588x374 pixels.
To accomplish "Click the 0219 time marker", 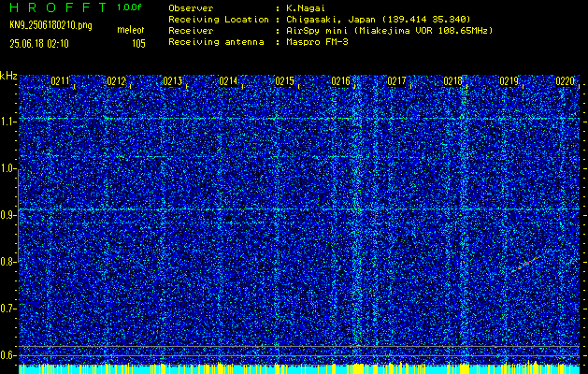I will click(x=509, y=81).
